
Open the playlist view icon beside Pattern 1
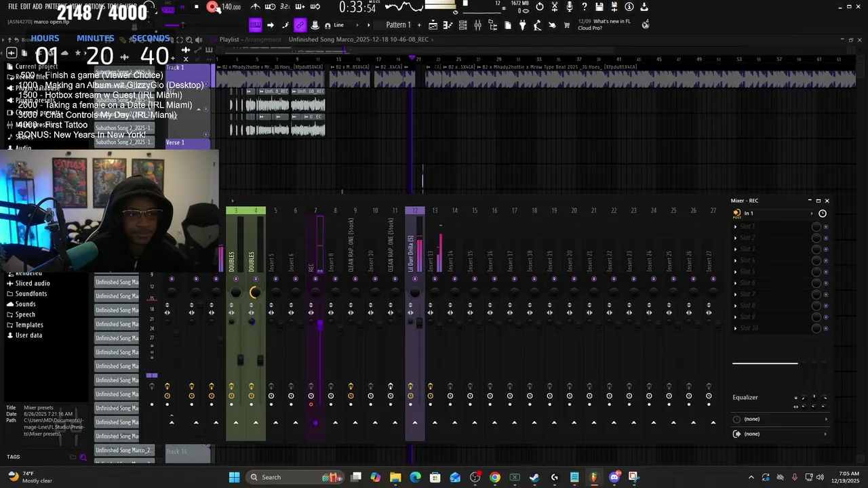tap(433, 25)
